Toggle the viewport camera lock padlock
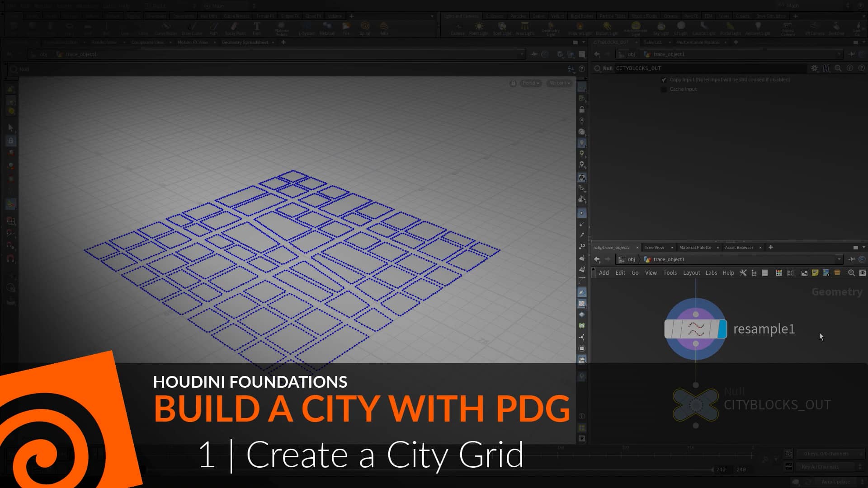The image size is (868, 488). (513, 83)
